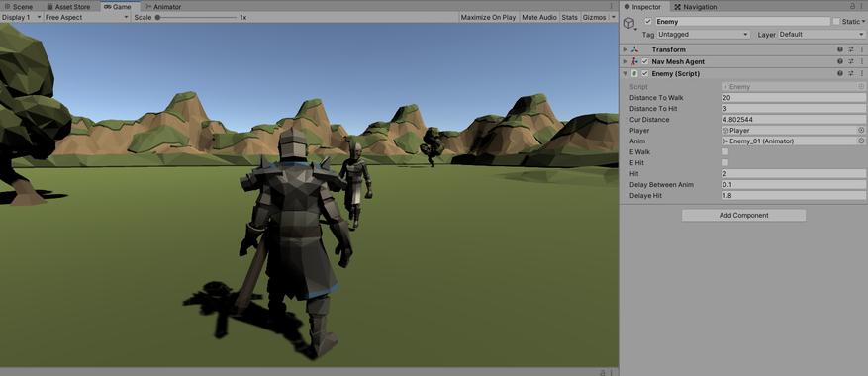Enable the E Walk checkbox

point(725,151)
